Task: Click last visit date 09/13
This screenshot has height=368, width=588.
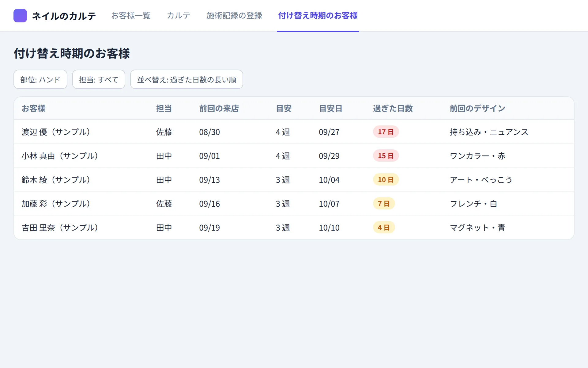Action: click(209, 180)
